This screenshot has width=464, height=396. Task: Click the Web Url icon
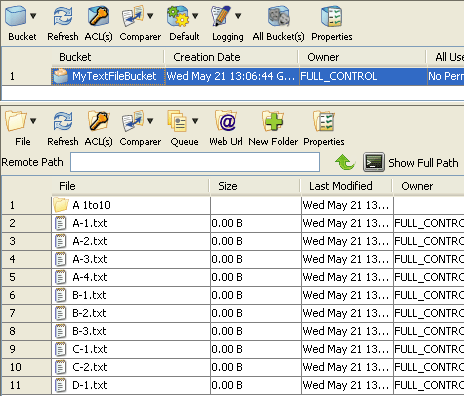point(226,121)
